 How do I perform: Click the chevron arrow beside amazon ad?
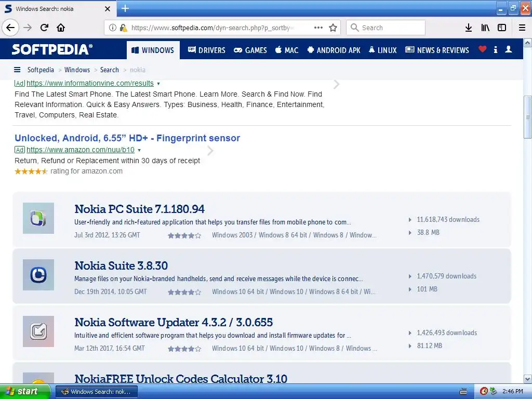210,151
